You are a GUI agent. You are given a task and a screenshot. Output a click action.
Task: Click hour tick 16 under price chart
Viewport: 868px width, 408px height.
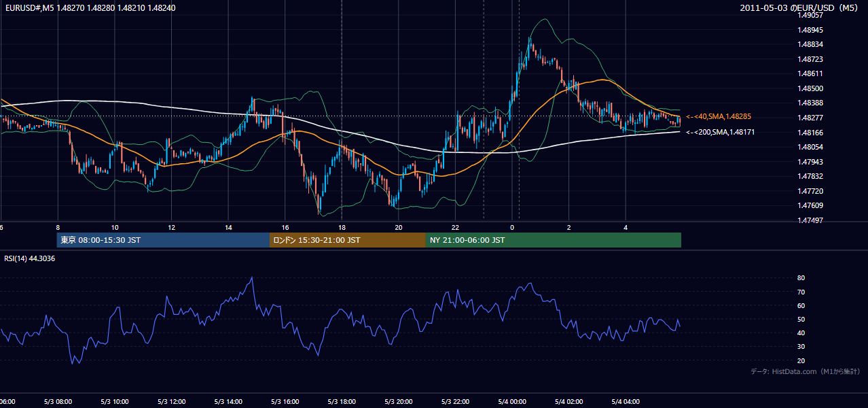[285, 228]
